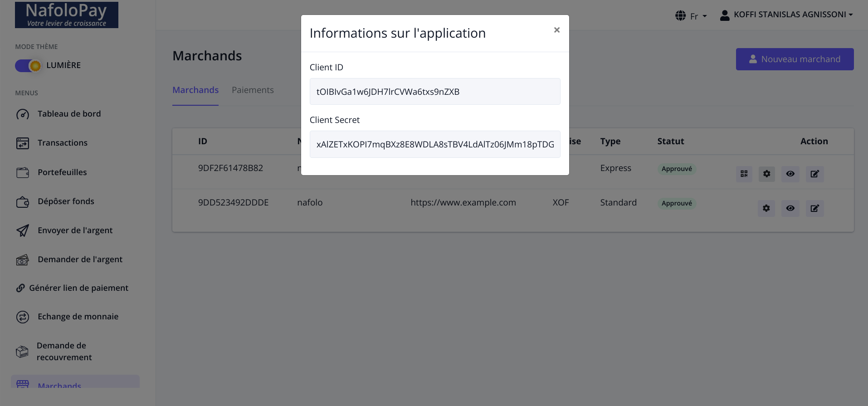Click the nafolo merchant name
868x406 pixels.
(310, 203)
